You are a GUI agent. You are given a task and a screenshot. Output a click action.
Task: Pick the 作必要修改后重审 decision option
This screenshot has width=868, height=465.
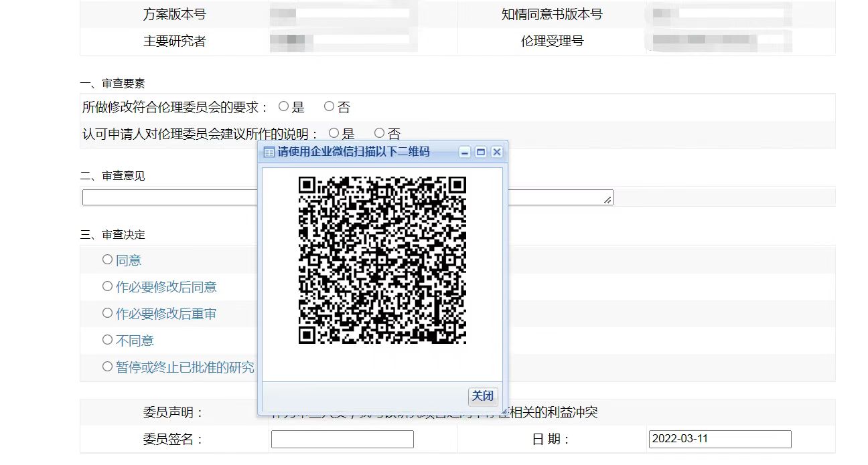click(107, 313)
